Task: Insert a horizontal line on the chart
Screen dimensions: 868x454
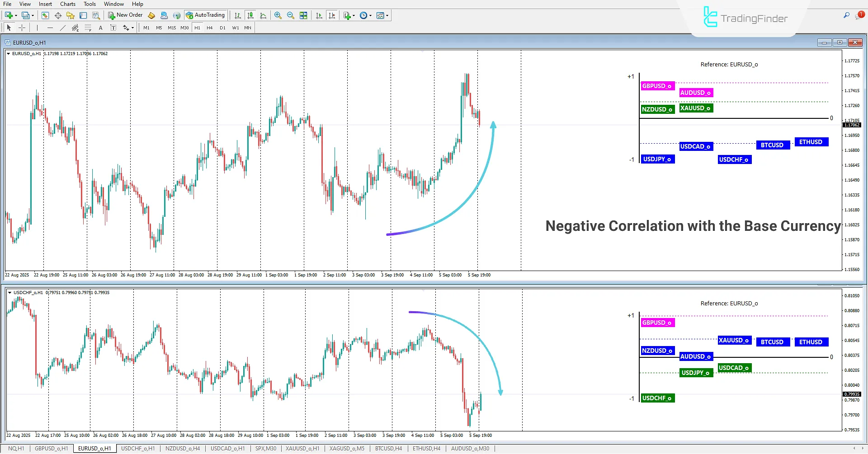Action: pos(50,28)
